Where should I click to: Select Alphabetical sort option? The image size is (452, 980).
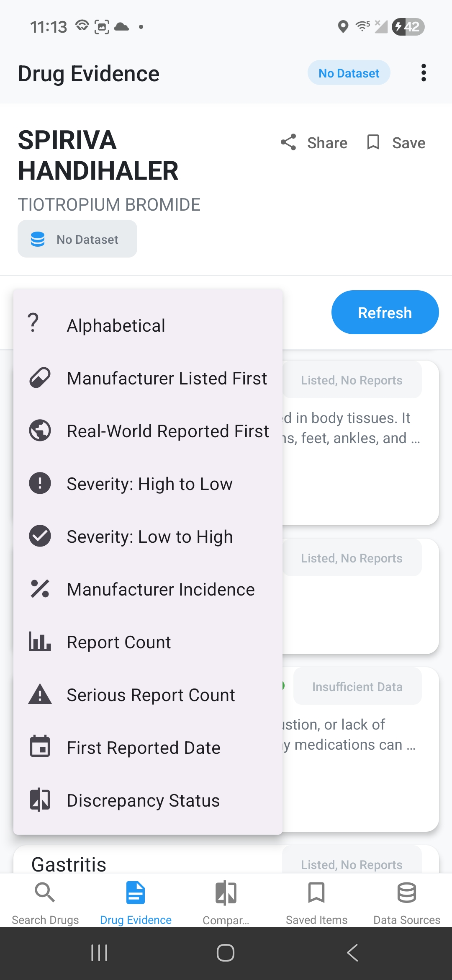click(x=116, y=325)
